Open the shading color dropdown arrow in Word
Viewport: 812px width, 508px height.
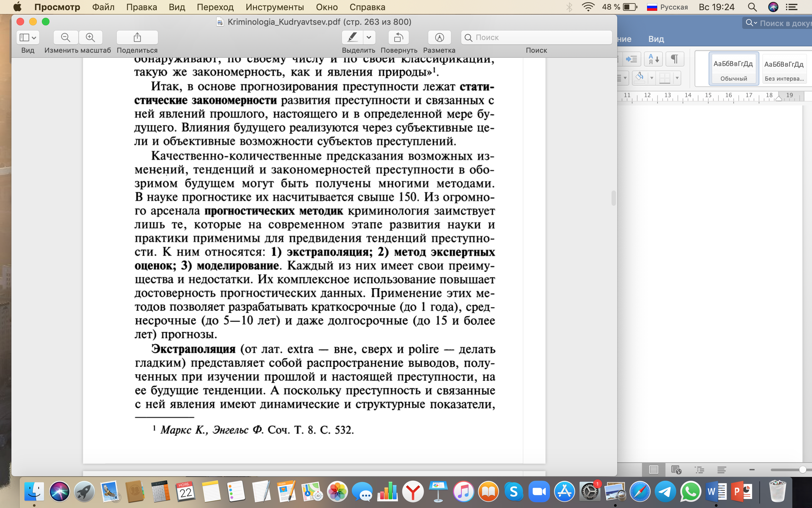pos(652,78)
